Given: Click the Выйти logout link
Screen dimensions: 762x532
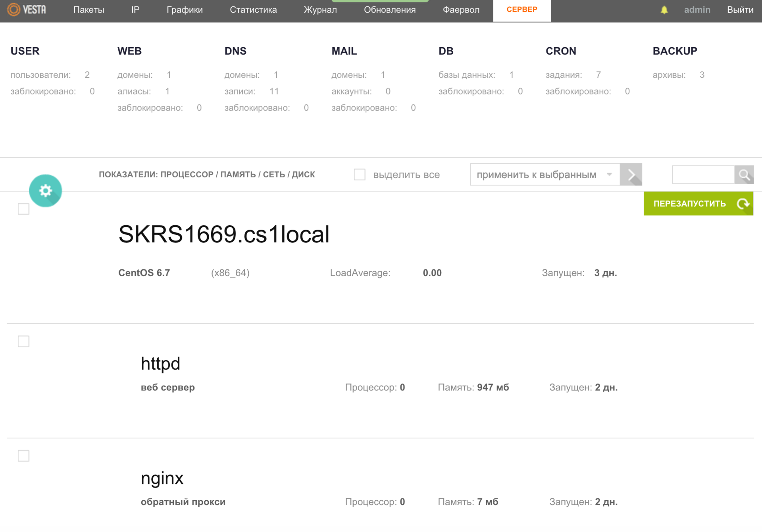Looking at the screenshot, I should coord(740,10).
